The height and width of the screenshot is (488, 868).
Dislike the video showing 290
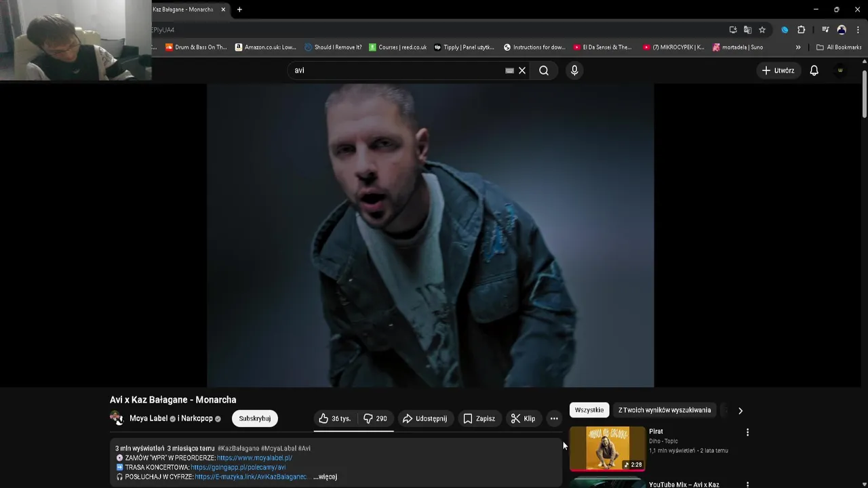point(375,418)
